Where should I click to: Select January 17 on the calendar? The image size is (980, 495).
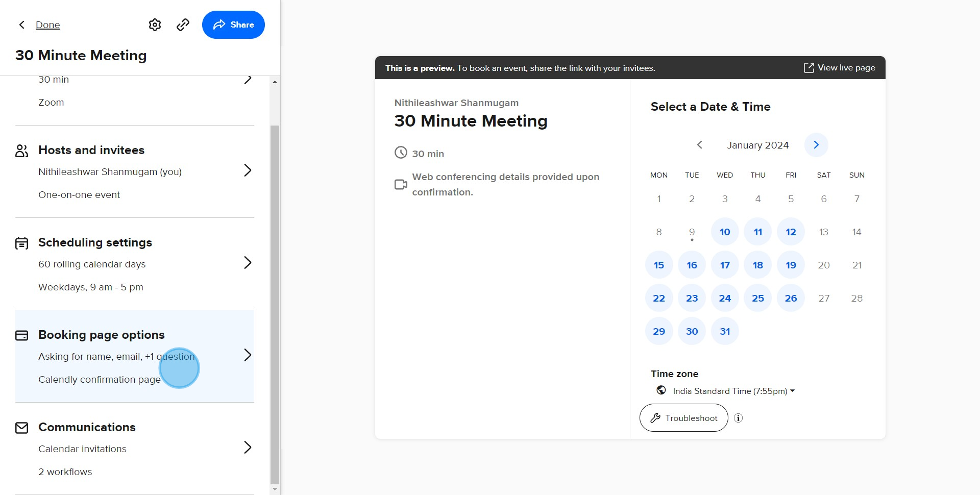click(725, 265)
